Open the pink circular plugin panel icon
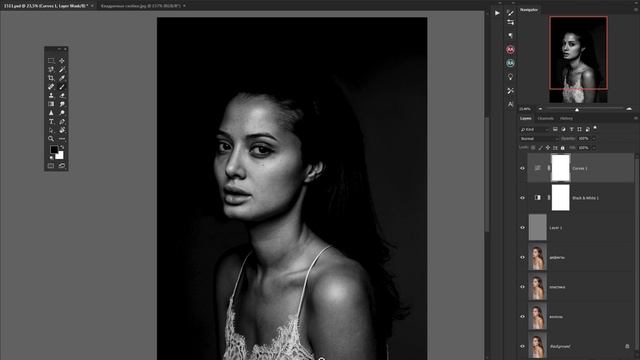This screenshot has height=360, width=640. click(510, 49)
